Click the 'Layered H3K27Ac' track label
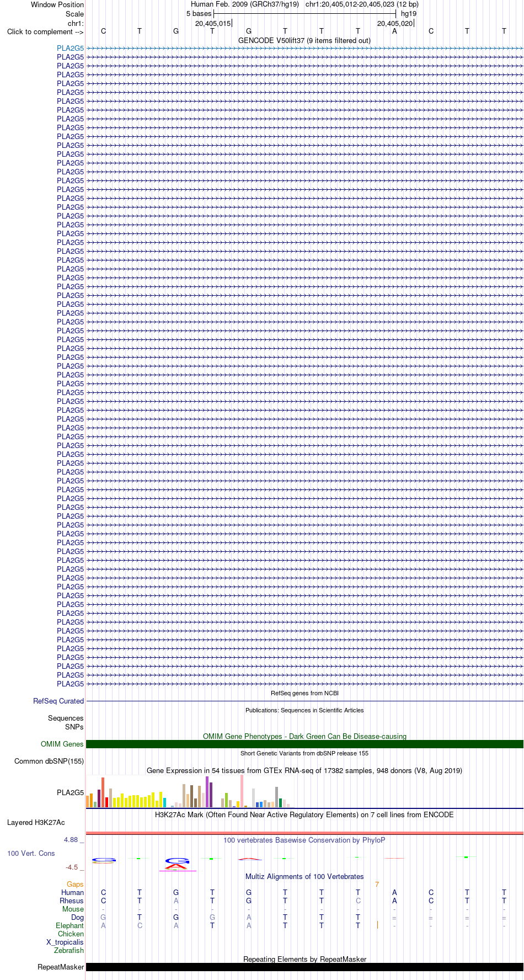Image resolution: width=524 pixels, height=980 pixels. pyautogui.click(x=36, y=823)
